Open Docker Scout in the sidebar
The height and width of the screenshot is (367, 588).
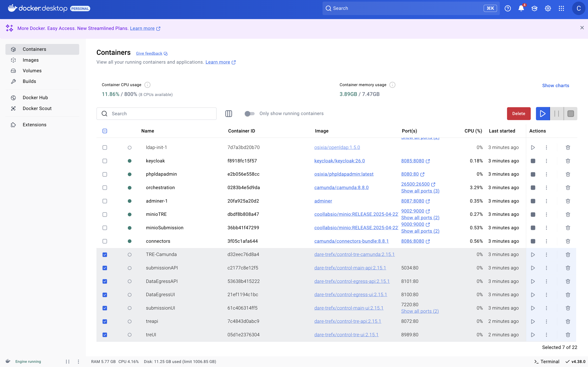pos(42,108)
